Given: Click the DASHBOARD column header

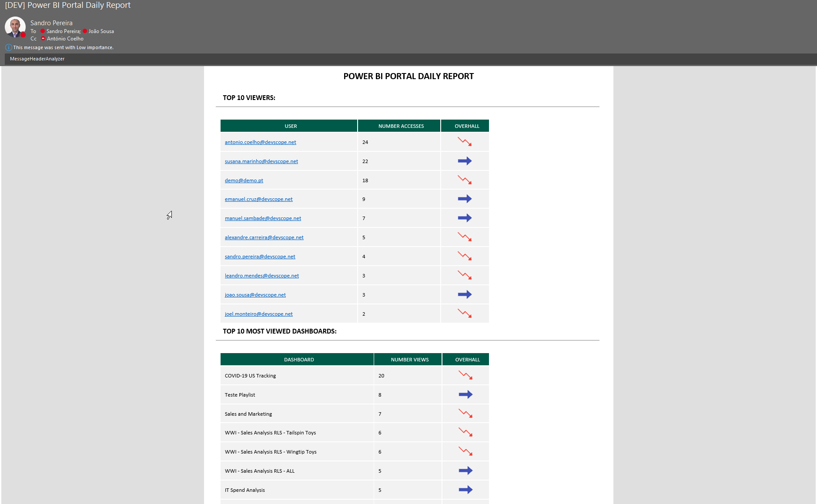Looking at the screenshot, I should tap(298, 360).
